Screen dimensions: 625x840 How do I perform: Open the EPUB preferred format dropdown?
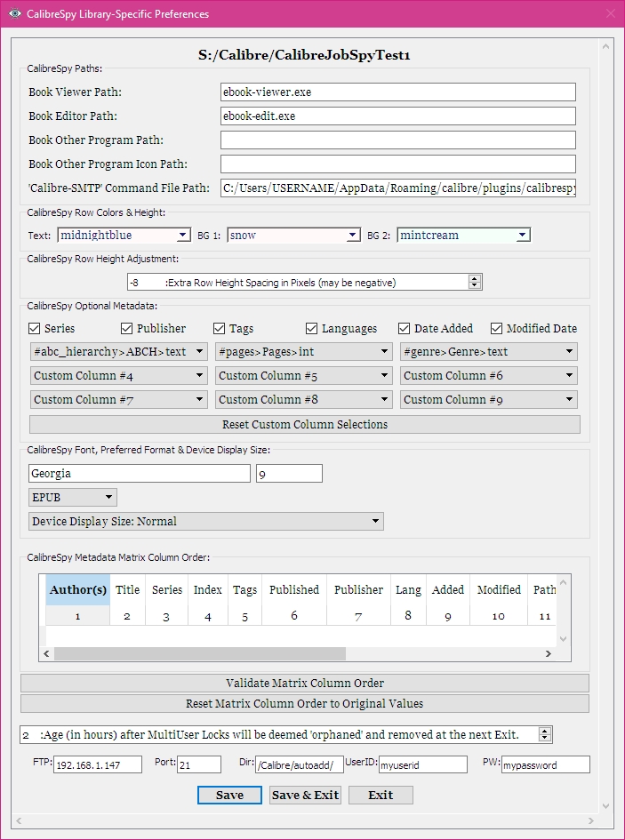click(72, 497)
